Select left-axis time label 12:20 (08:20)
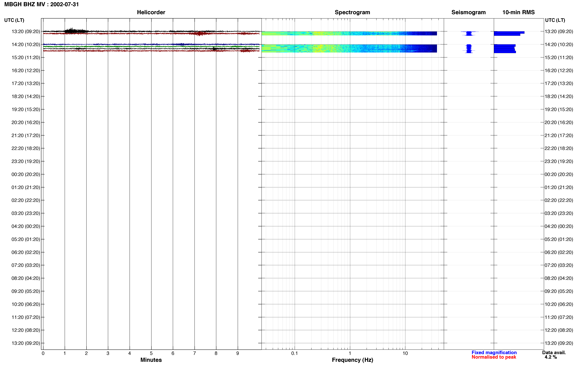This screenshot has width=588, height=368. pos(26,330)
